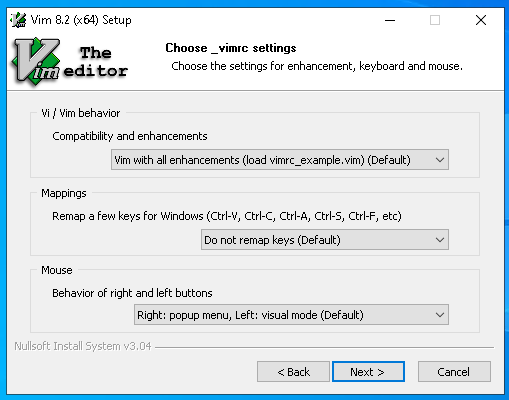The image size is (509, 400).
Task: Click the Vim icon in title bar
Action: click(x=18, y=20)
